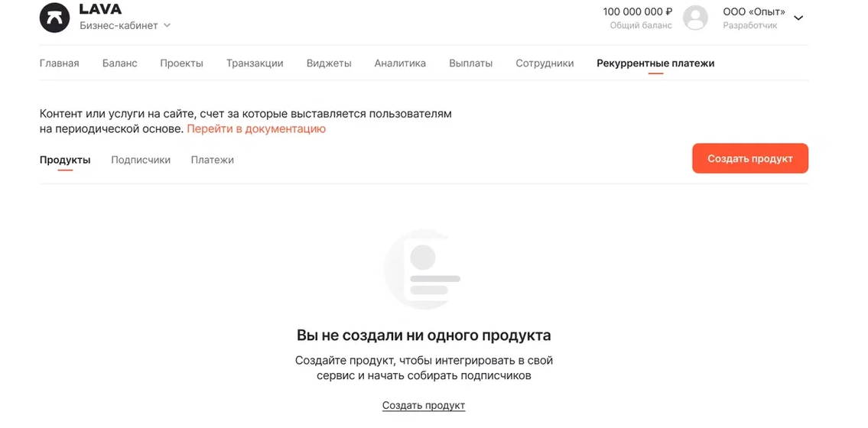Open the Транзакции section
The image size is (868, 428).
coord(255,63)
